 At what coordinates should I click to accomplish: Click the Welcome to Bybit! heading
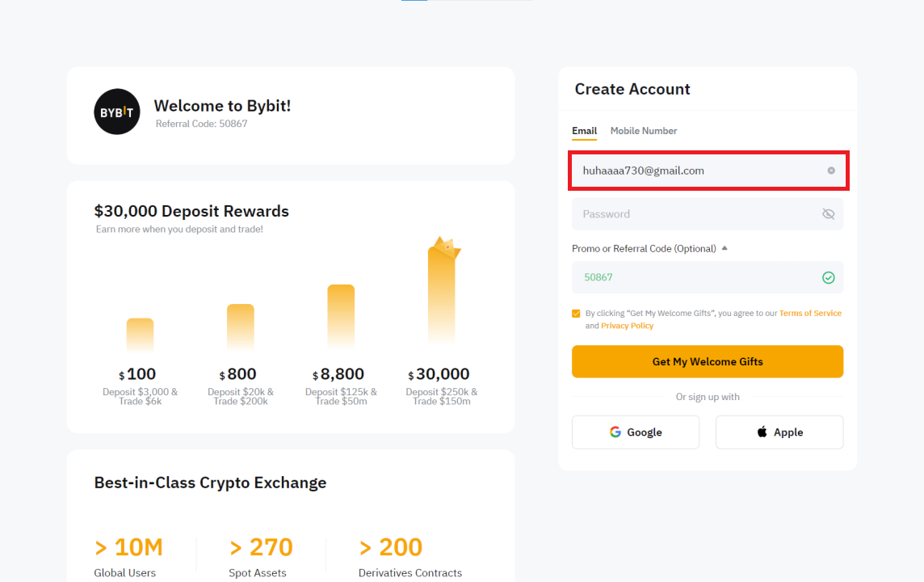click(222, 106)
